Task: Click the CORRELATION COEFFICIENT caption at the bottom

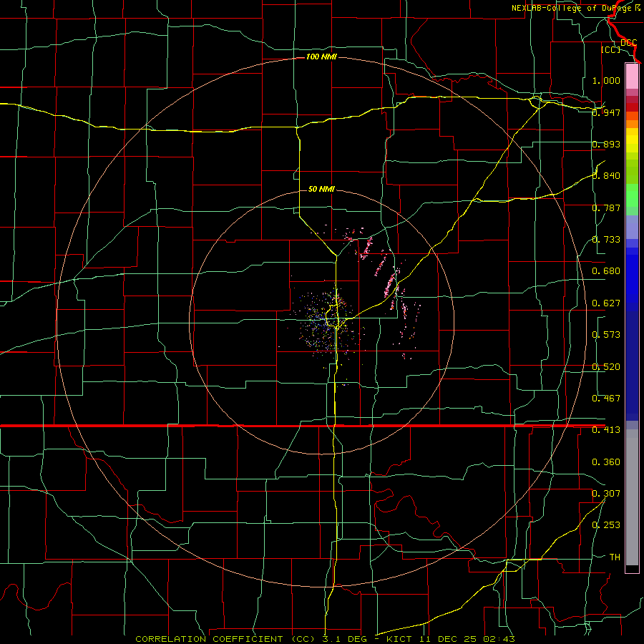Action: click(x=325, y=639)
